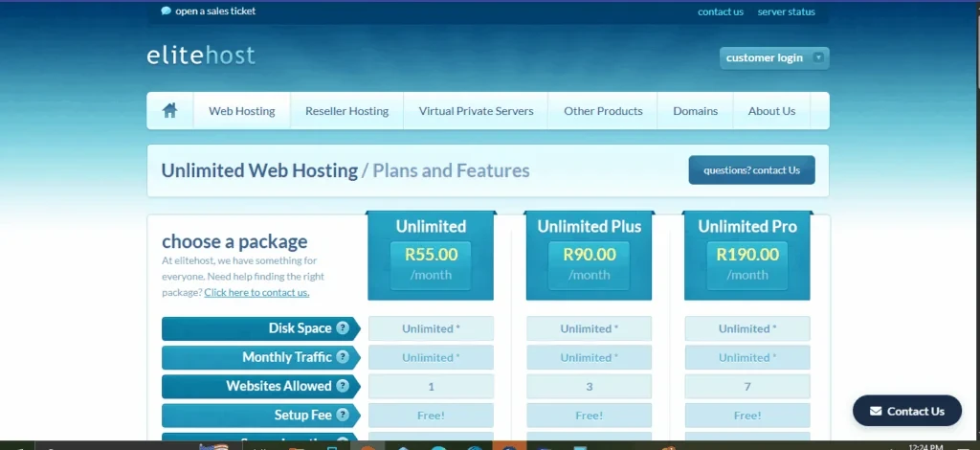The width and height of the screenshot is (980, 450).
Task: Click Monthly Traffic value under Unlimited Pro
Action: pos(747,357)
